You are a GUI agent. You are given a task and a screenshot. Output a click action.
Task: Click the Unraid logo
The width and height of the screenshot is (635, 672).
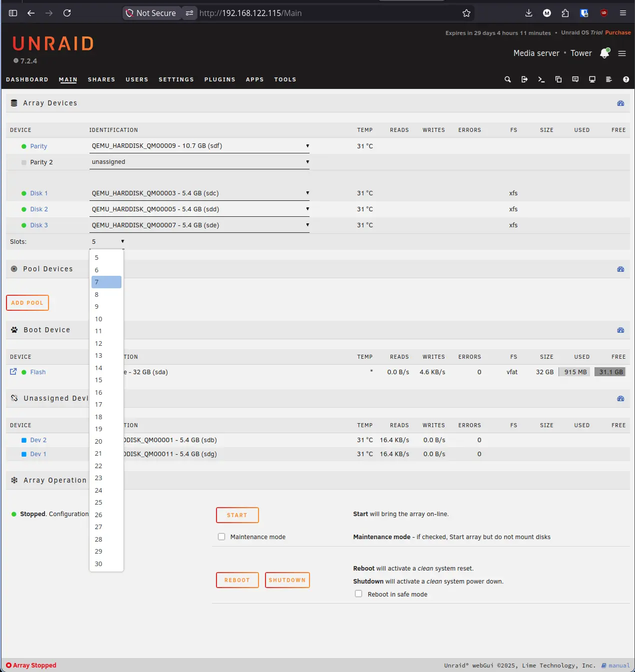point(53,44)
